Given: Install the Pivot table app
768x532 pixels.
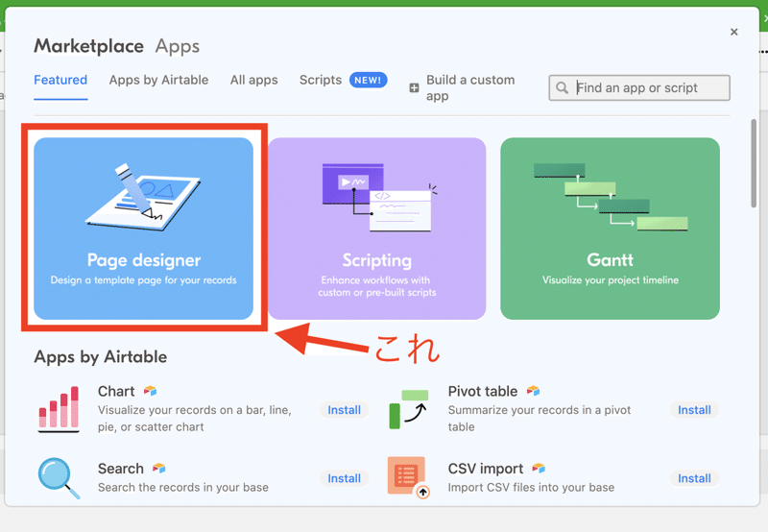Looking at the screenshot, I should click(694, 410).
